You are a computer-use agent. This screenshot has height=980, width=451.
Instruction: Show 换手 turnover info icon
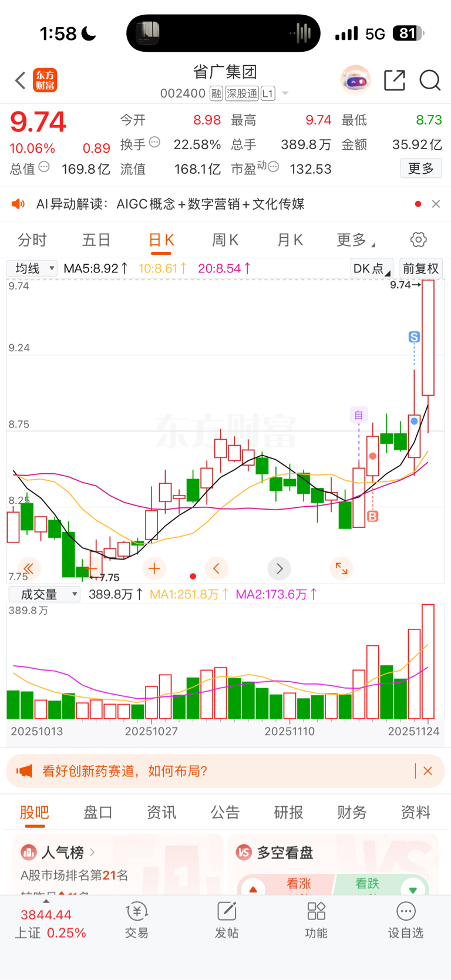(x=155, y=142)
